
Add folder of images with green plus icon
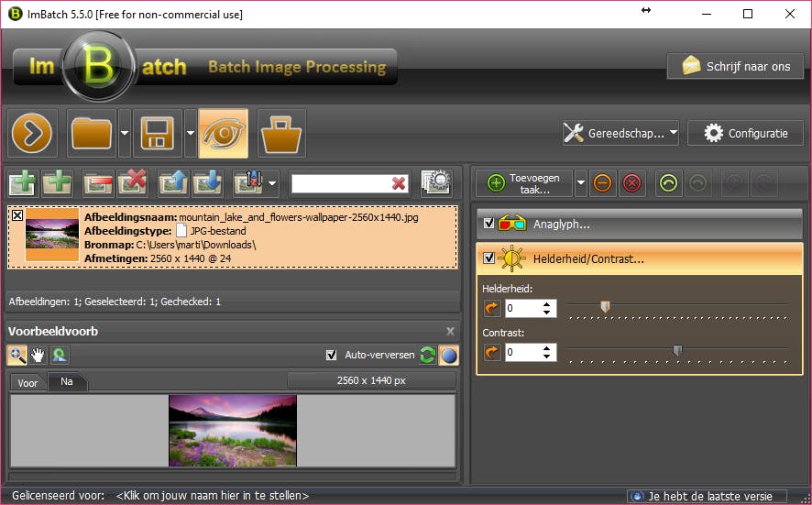pyautogui.click(x=57, y=182)
